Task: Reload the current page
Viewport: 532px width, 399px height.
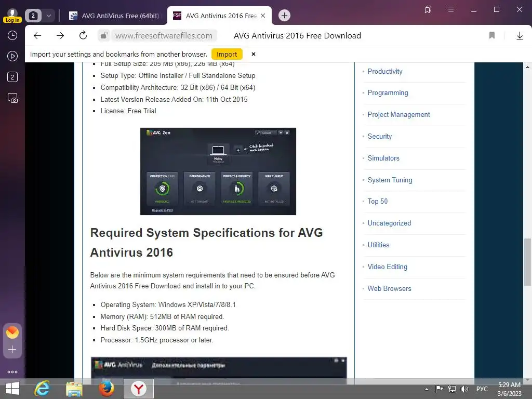Action: click(83, 35)
